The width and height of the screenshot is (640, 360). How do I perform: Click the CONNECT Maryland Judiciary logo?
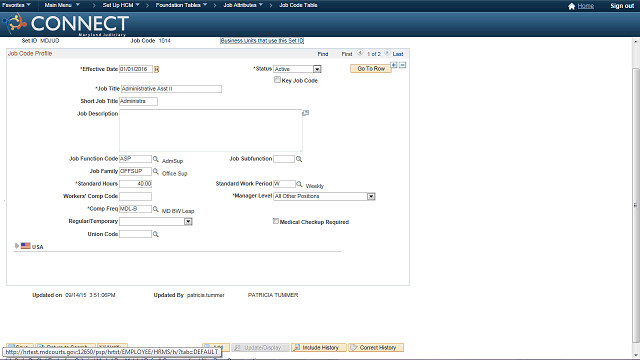click(x=66, y=24)
